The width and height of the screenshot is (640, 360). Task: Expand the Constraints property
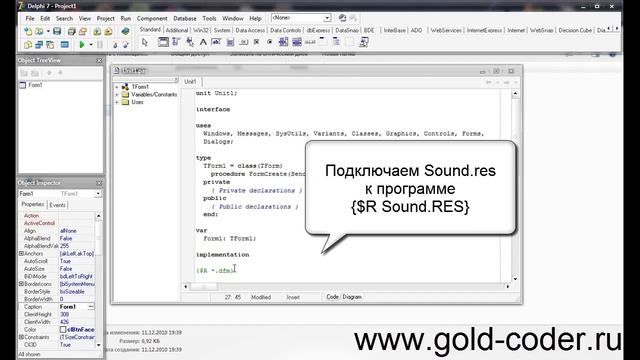[21, 337]
